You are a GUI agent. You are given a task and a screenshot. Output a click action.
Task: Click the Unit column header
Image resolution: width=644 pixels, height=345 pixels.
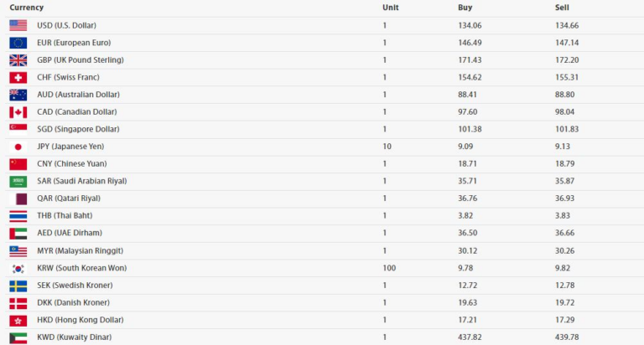[390, 7]
